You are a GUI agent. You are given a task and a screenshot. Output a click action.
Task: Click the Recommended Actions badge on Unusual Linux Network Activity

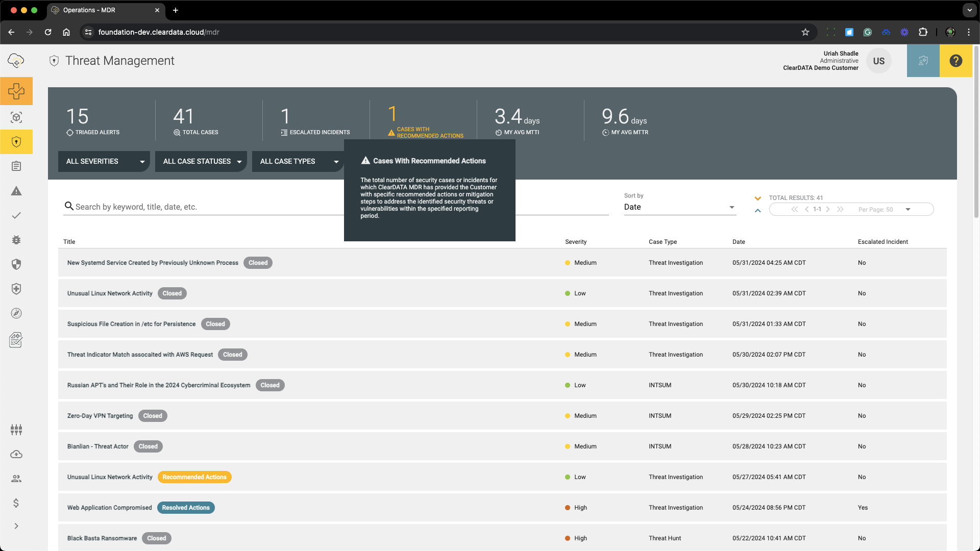[194, 477]
